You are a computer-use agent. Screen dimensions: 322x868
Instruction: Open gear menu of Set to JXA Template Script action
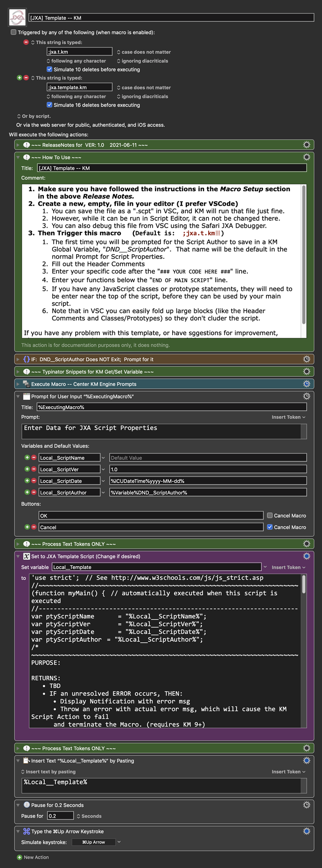click(x=307, y=556)
